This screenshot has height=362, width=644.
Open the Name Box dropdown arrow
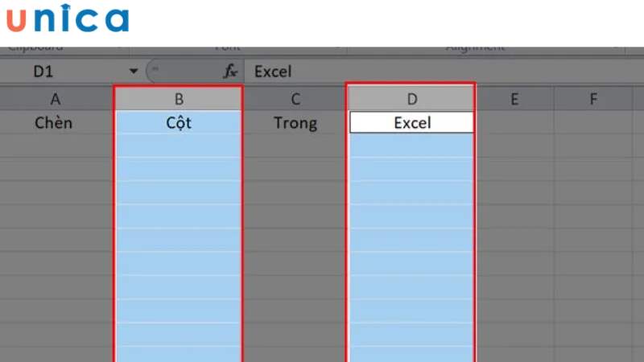(134, 72)
